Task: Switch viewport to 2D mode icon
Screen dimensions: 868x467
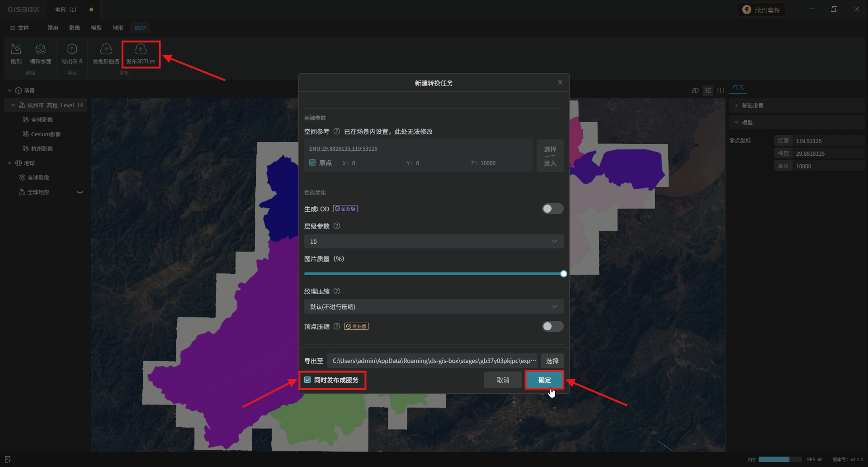Action: click(x=695, y=91)
